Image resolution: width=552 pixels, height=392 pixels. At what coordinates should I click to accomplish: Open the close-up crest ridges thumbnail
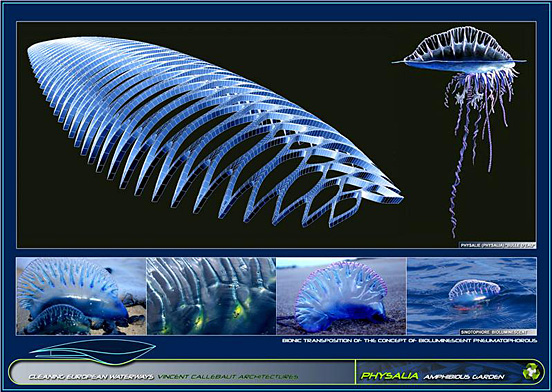coord(211,296)
